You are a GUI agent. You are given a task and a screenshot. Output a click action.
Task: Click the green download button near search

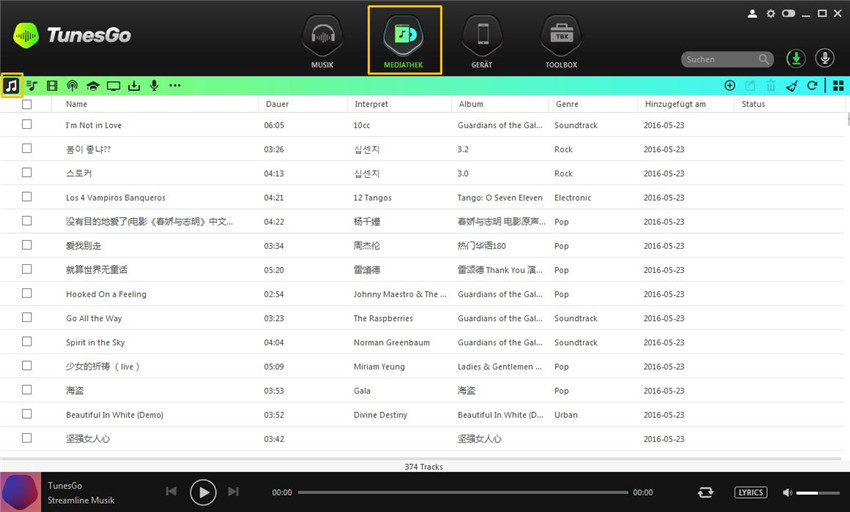[796, 59]
